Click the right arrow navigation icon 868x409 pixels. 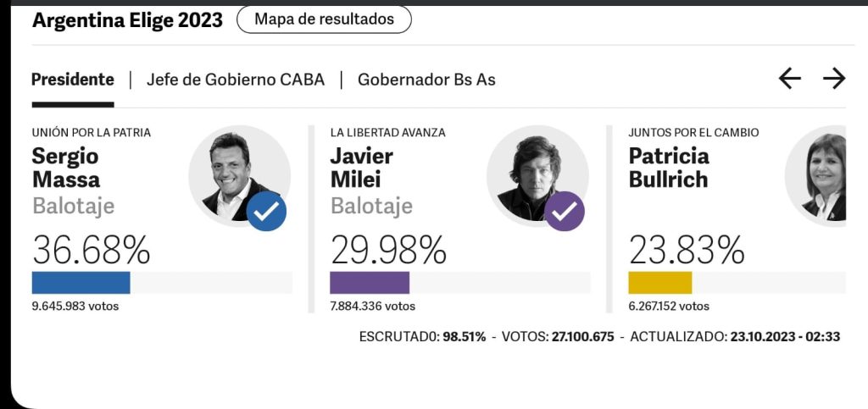pyautogui.click(x=834, y=79)
